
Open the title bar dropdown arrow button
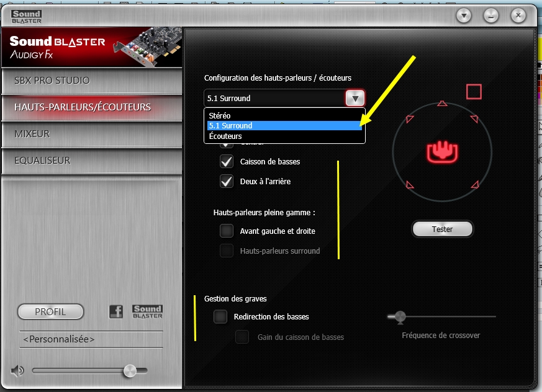(464, 16)
